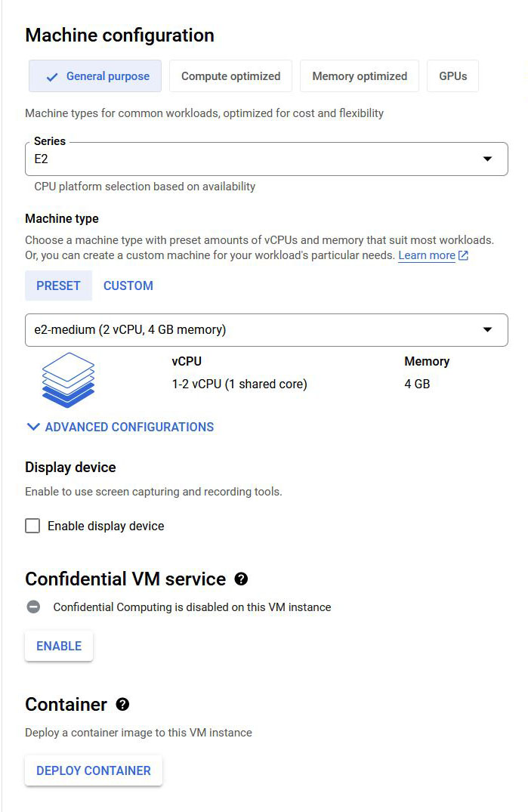This screenshot has width=528, height=812.
Task: Click the General purpose checkmark icon
Action: click(x=52, y=77)
